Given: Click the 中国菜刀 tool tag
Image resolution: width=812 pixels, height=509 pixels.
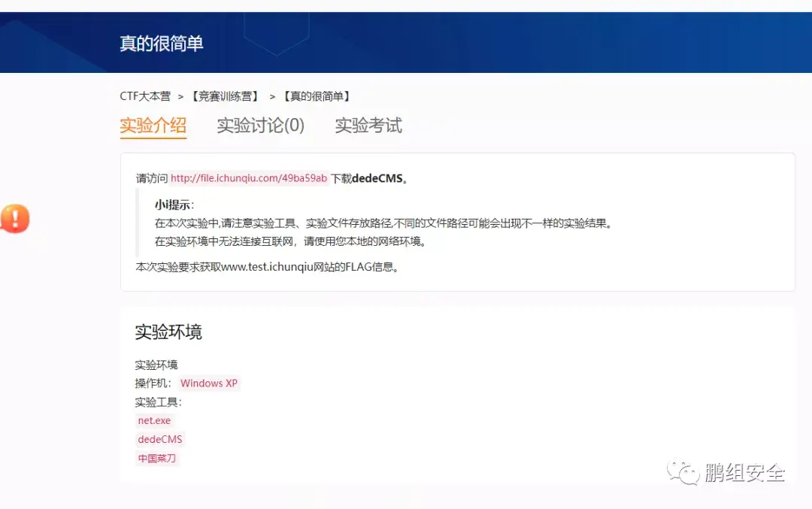Looking at the screenshot, I should point(157,459).
